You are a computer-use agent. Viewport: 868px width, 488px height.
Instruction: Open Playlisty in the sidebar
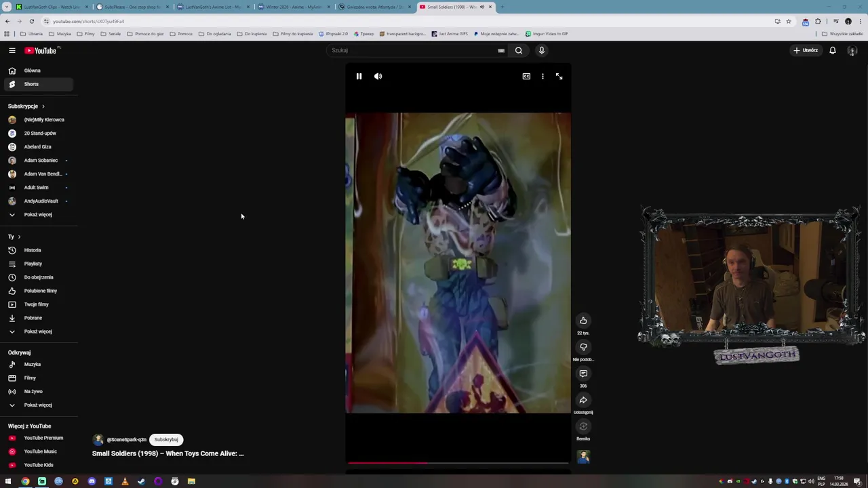(x=37, y=264)
